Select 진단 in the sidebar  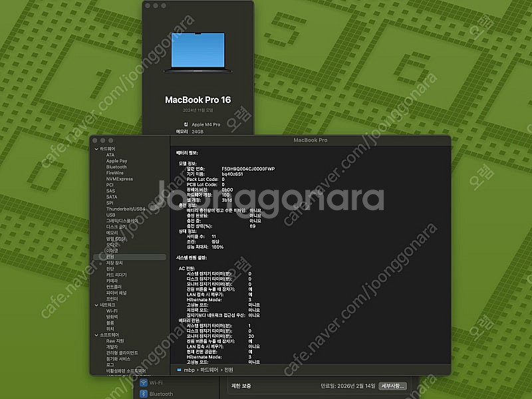[x=110, y=269]
